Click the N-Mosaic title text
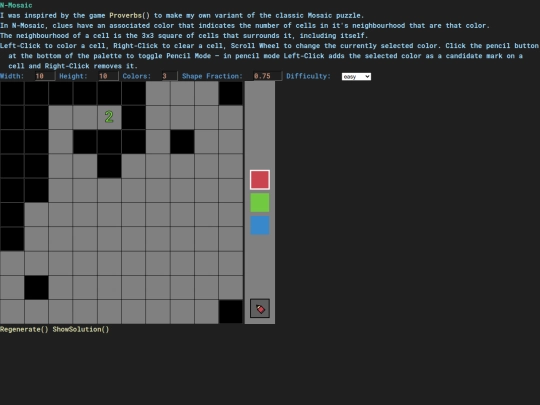The width and height of the screenshot is (540, 405). pos(16,5)
